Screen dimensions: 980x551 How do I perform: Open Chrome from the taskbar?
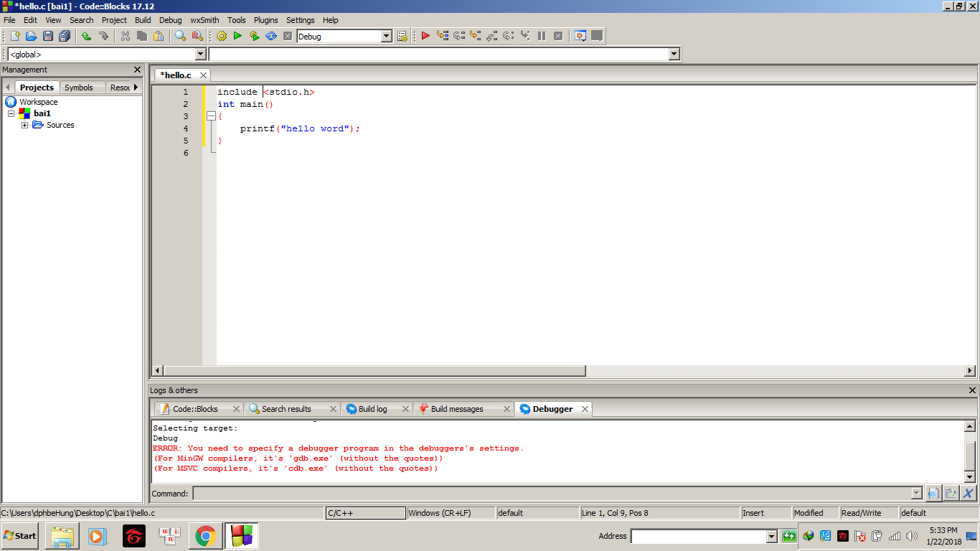pos(205,536)
